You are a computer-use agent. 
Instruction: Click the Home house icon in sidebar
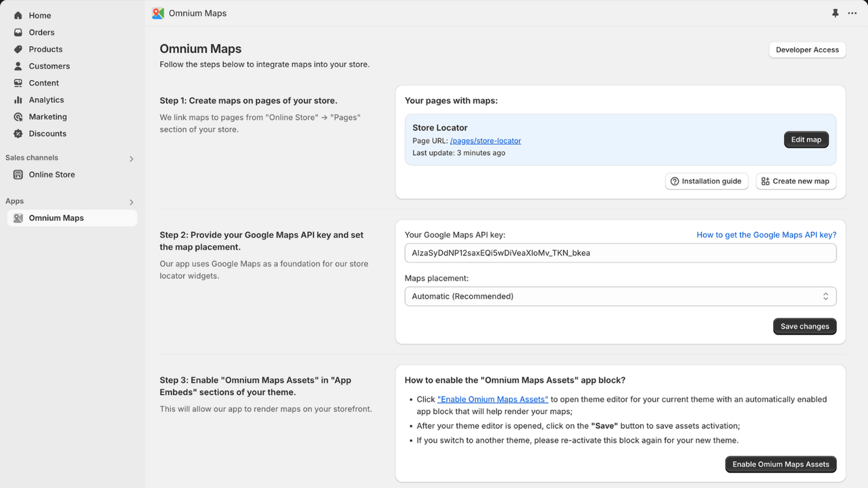18,16
